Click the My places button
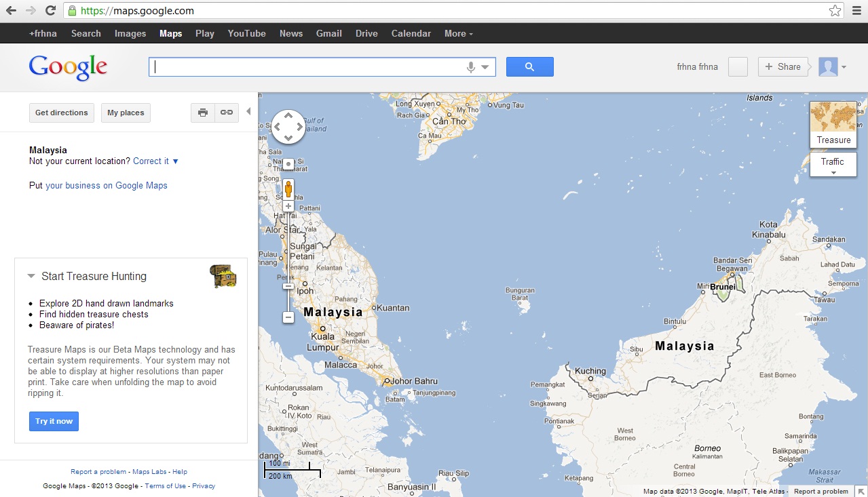 coord(126,113)
